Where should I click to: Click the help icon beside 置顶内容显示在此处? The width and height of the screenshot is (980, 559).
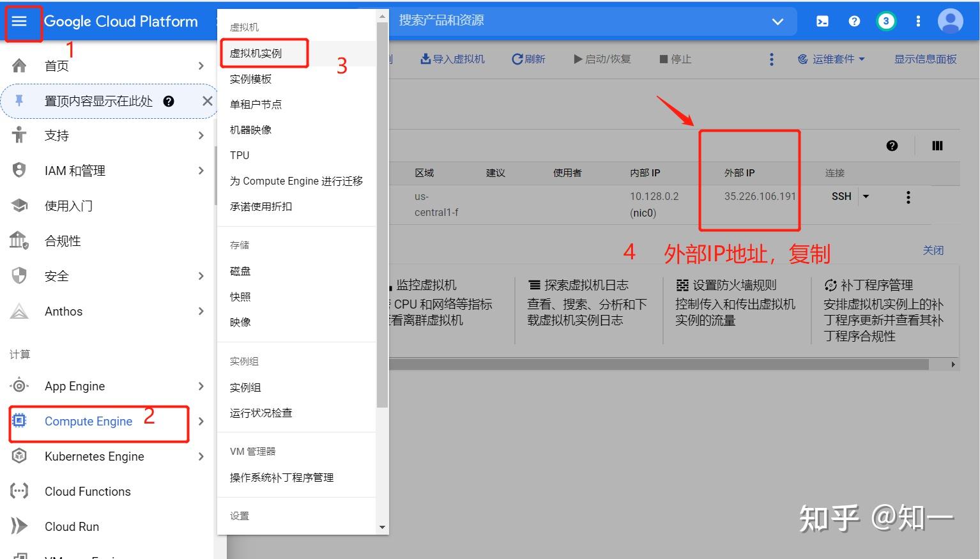tap(169, 101)
